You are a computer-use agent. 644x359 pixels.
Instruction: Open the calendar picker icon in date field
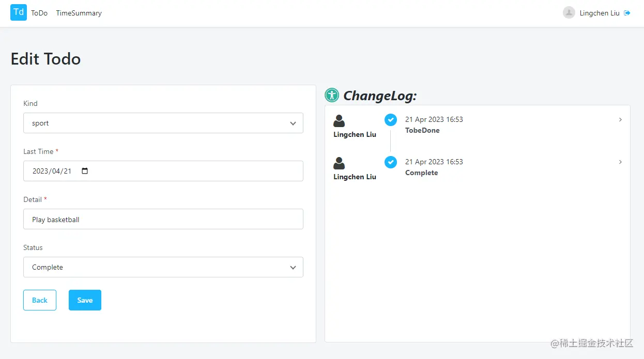85,171
